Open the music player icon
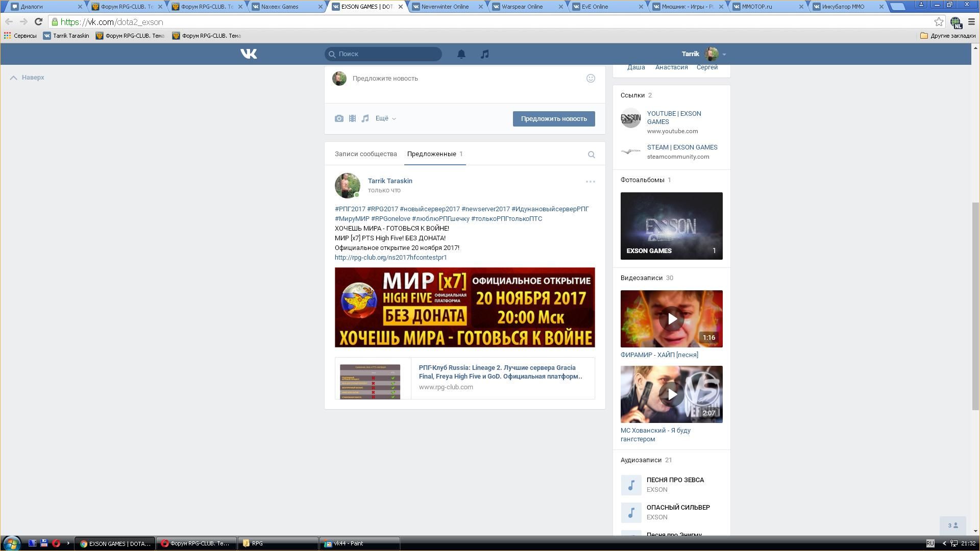Image resolution: width=980 pixels, height=551 pixels. tap(484, 54)
